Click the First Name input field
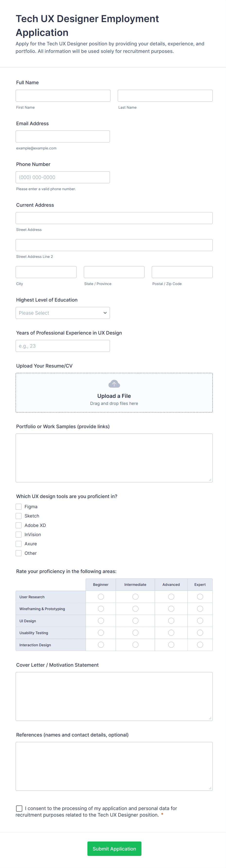The image size is (226, 868). [x=63, y=95]
